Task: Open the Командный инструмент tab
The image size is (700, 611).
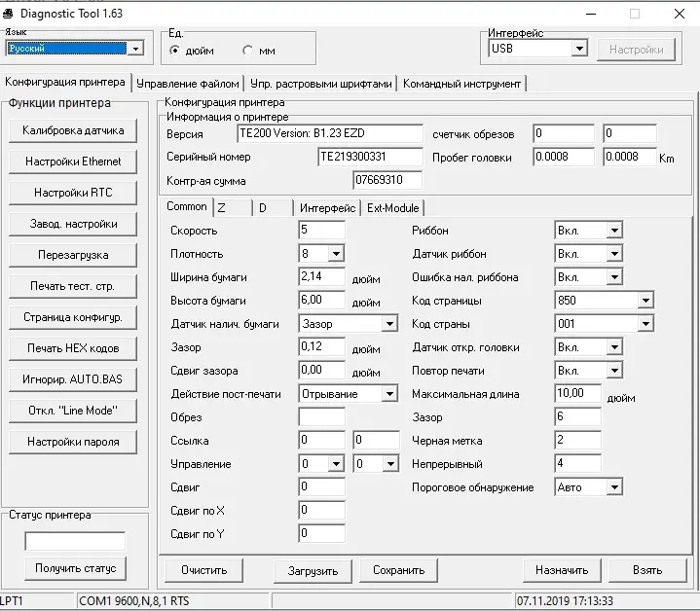Action: 461,84
